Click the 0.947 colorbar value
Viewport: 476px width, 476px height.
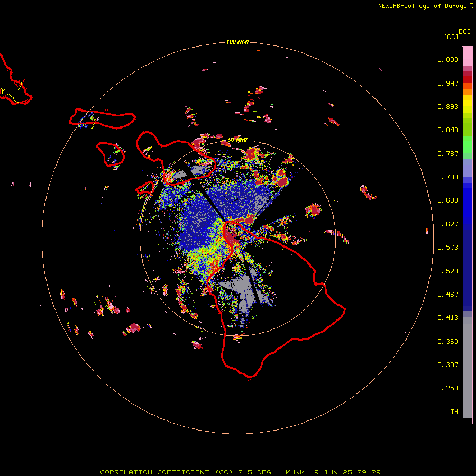(448, 83)
